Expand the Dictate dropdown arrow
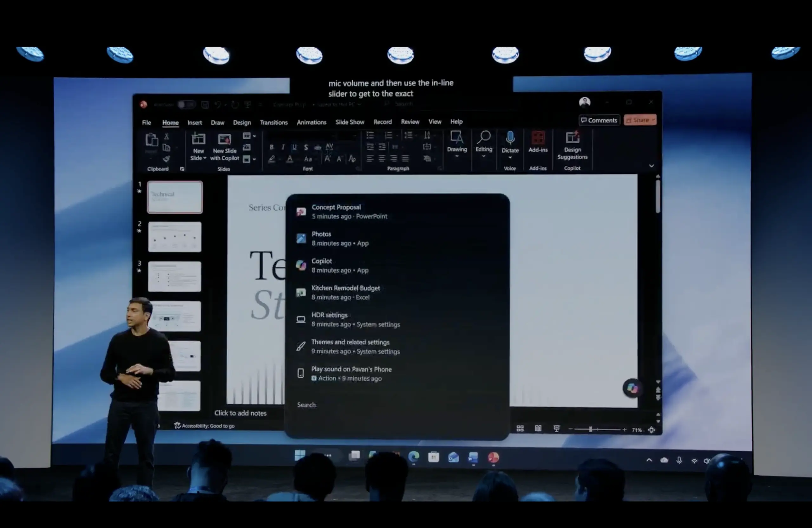The height and width of the screenshot is (528, 812). point(510,158)
